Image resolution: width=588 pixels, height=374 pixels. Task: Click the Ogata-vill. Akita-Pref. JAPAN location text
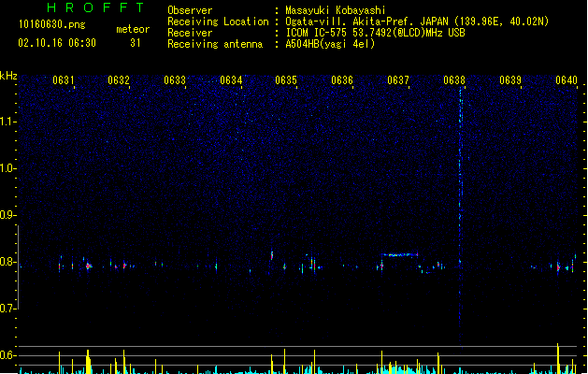point(417,22)
